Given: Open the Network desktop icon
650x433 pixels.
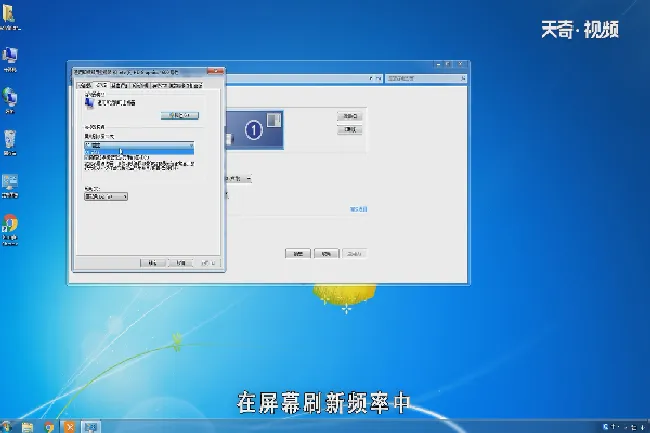Looking at the screenshot, I should [x=10, y=100].
